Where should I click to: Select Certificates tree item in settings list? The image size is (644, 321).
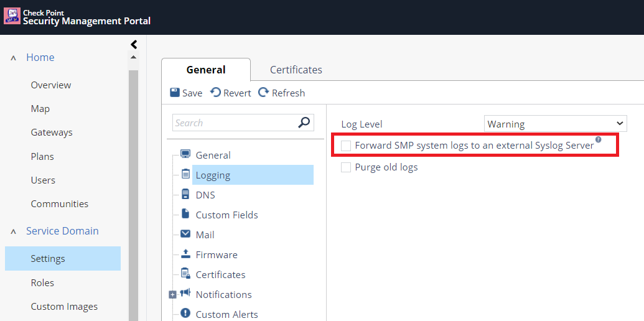point(220,274)
